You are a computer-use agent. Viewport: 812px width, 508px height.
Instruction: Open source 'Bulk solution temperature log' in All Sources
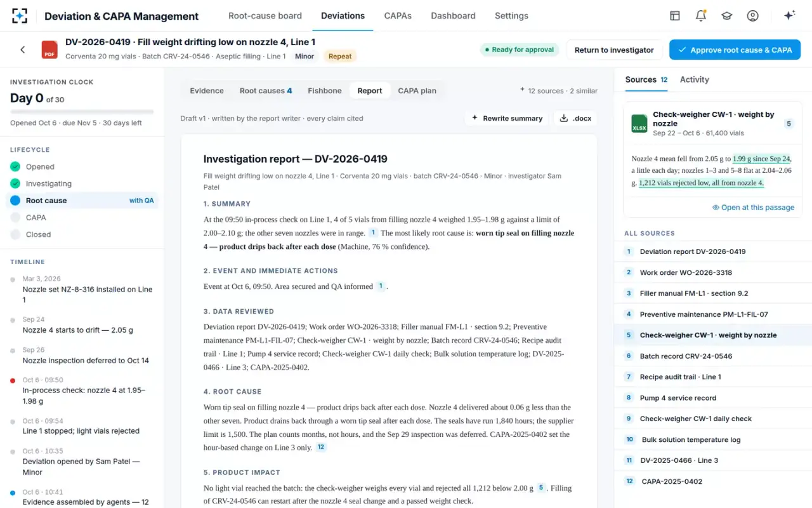click(713, 440)
